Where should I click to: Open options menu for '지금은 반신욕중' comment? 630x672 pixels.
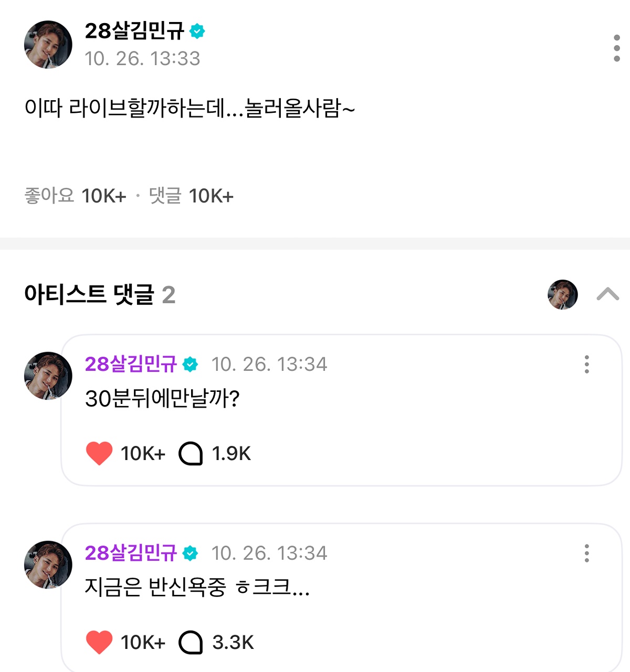click(586, 553)
